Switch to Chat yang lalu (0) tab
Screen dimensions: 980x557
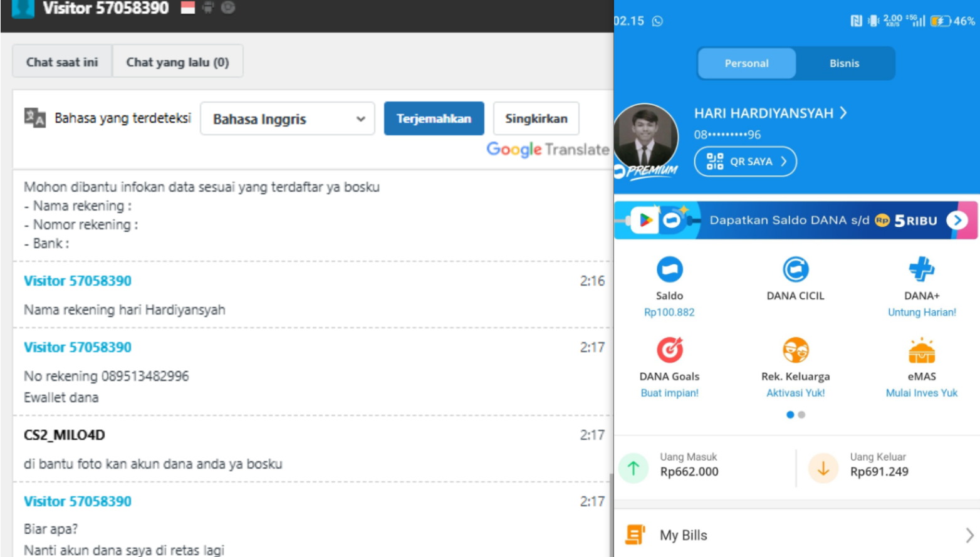tap(177, 61)
